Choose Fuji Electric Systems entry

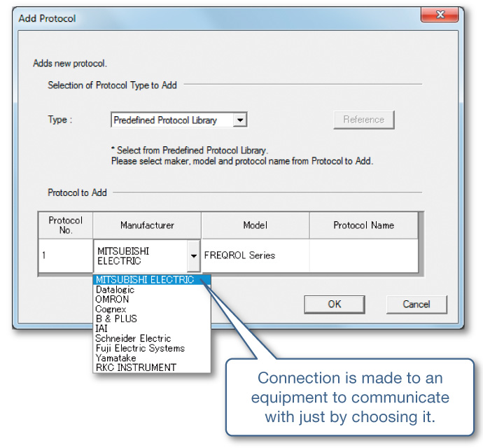pos(152,348)
